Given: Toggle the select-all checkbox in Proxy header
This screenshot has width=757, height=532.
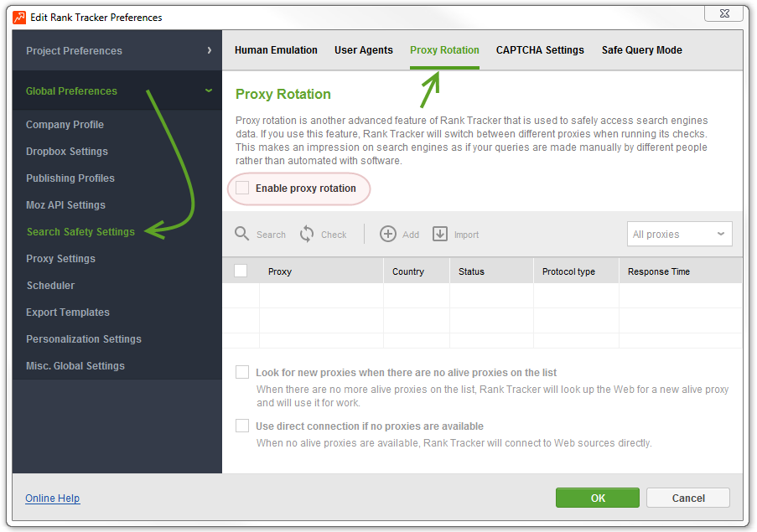Looking at the screenshot, I should click(x=241, y=271).
